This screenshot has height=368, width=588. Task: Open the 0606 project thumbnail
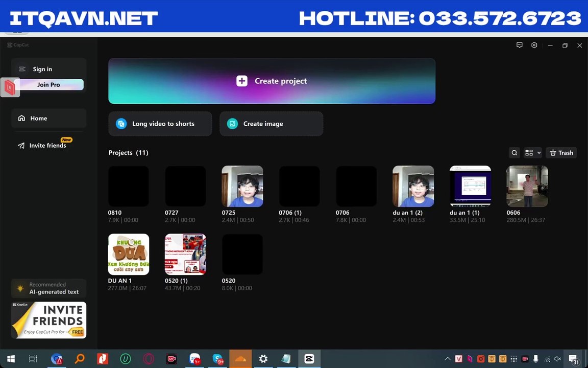527,186
